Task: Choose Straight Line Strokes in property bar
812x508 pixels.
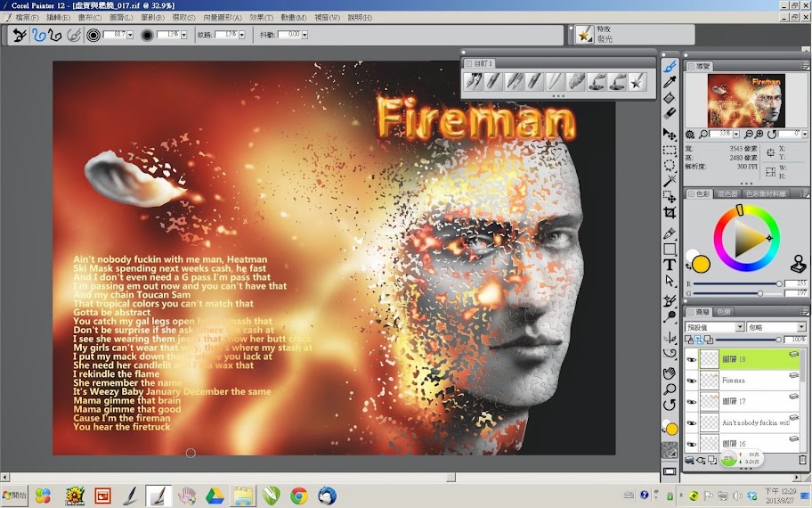Action: [x=55, y=36]
